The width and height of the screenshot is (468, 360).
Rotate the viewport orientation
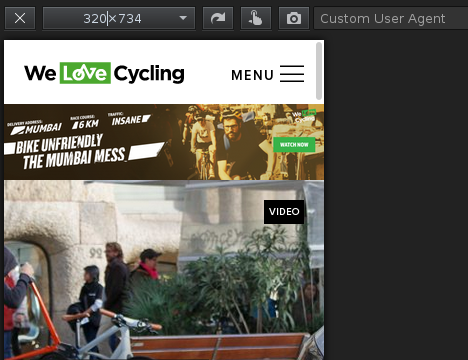(218, 18)
